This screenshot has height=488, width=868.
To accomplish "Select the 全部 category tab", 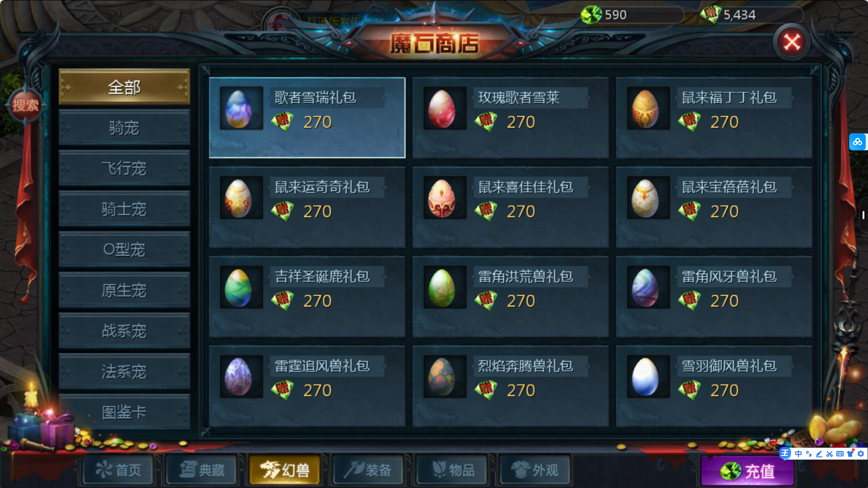I will (x=124, y=87).
